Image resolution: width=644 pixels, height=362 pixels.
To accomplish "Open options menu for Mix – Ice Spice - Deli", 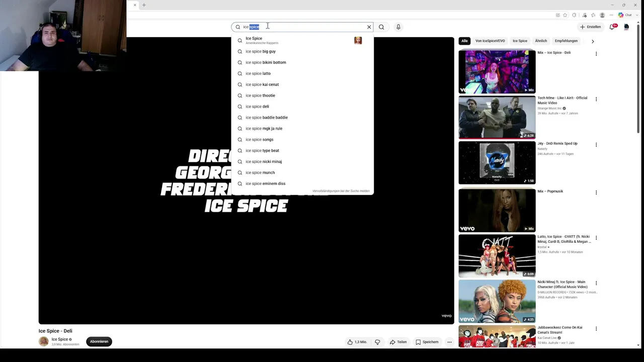I will tap(596, 54).
